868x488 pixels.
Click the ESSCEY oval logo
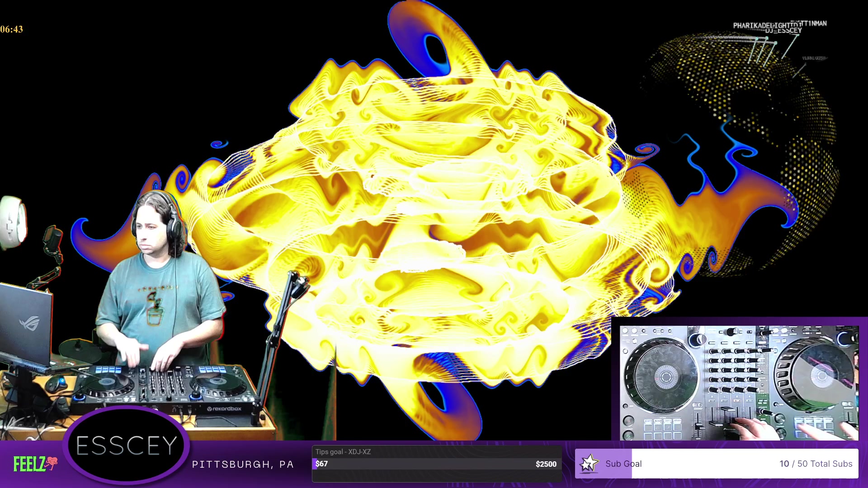click(x=126, y=446)
